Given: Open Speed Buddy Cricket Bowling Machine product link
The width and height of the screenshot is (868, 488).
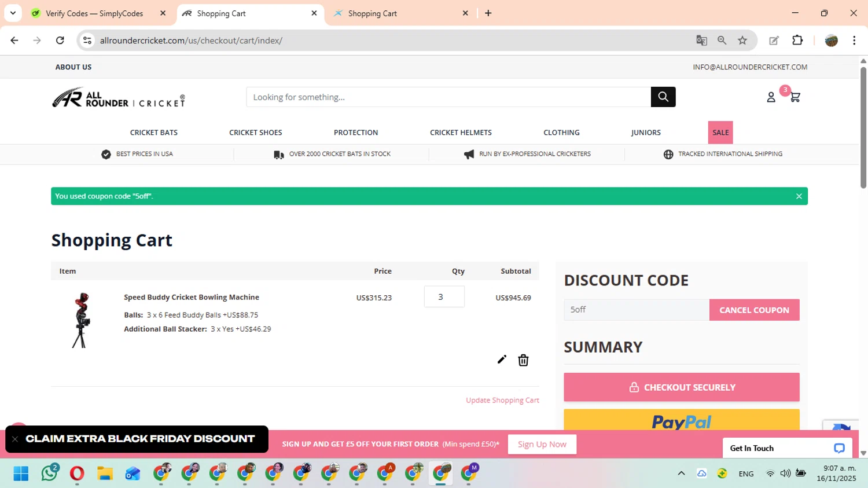Looking at the screenshot, I should (x=192, y=297).
